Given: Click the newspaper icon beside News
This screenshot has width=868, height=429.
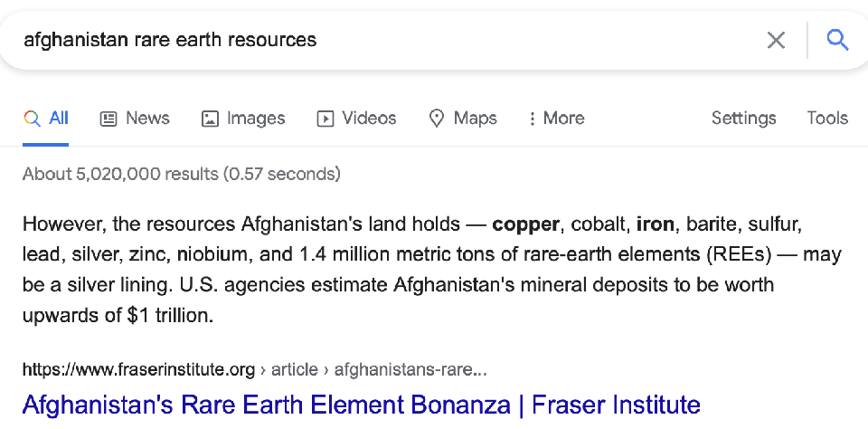Looking at the screenshot, I should [x=108, y=119].
